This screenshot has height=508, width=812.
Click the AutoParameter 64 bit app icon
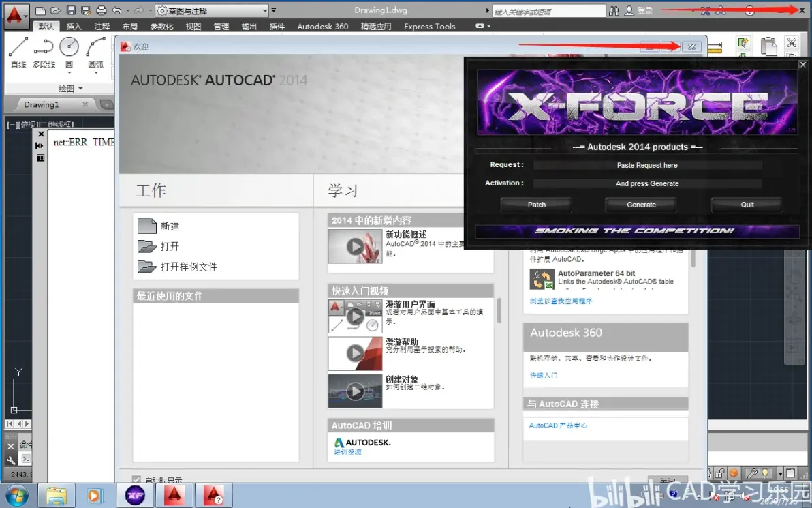[x=542, y=280]
